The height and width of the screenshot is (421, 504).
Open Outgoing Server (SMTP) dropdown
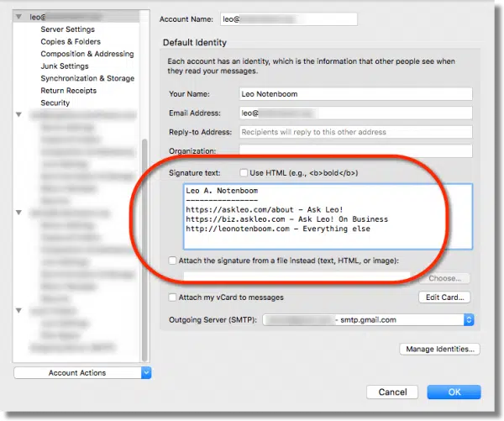point(369,319)
